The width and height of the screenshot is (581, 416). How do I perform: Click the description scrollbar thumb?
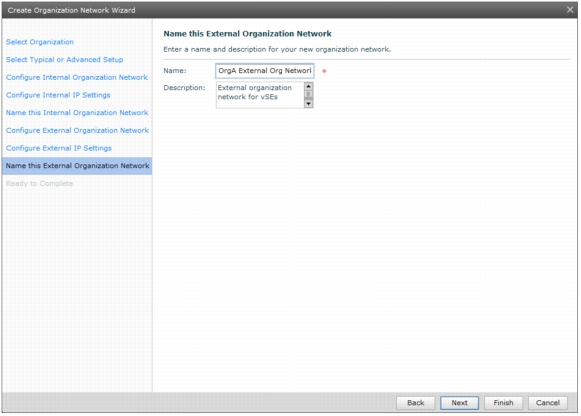pos(308,94)
